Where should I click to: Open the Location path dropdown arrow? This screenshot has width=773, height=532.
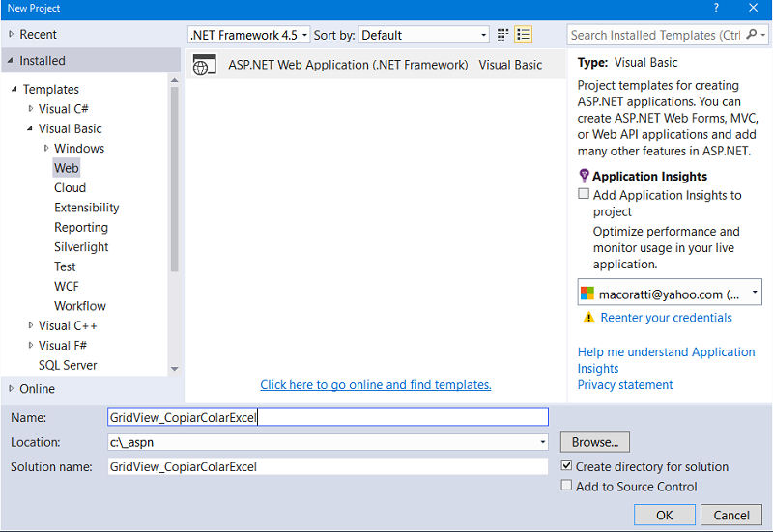point(542,442)
